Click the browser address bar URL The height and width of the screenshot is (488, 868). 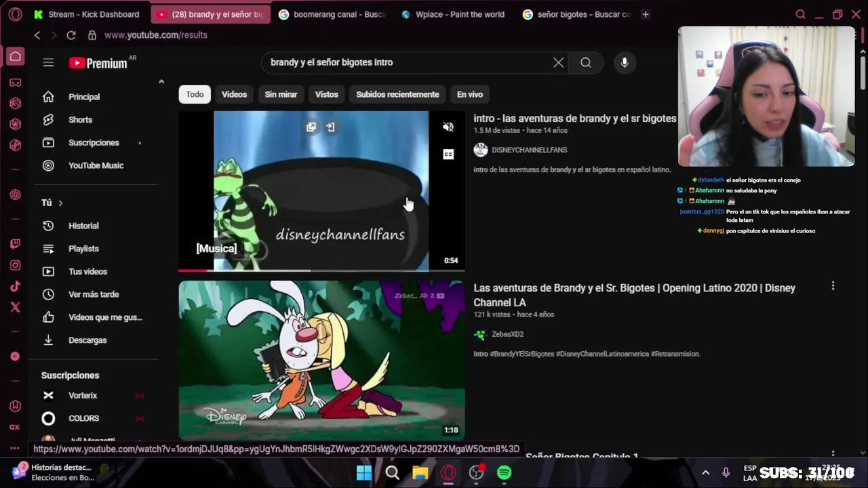coord(156,35)
